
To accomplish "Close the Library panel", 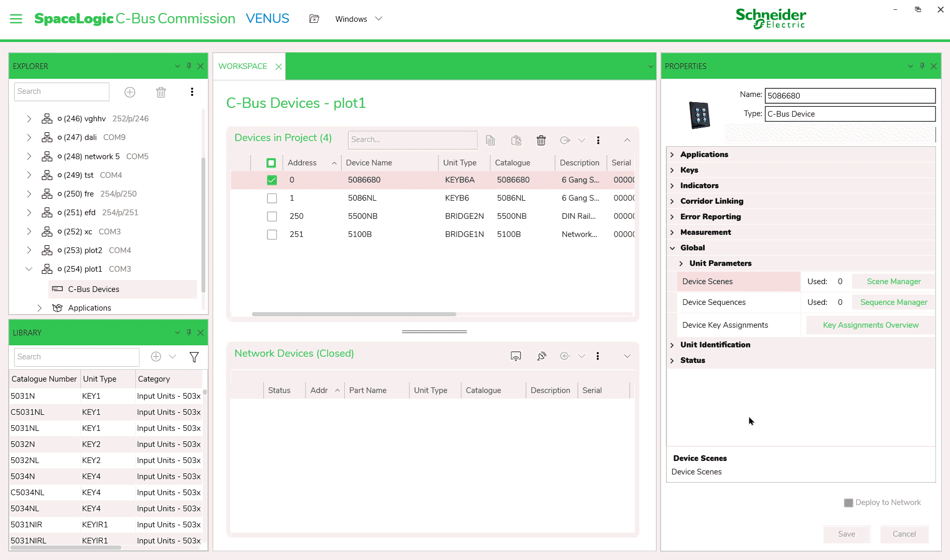I will coord(201,332).
